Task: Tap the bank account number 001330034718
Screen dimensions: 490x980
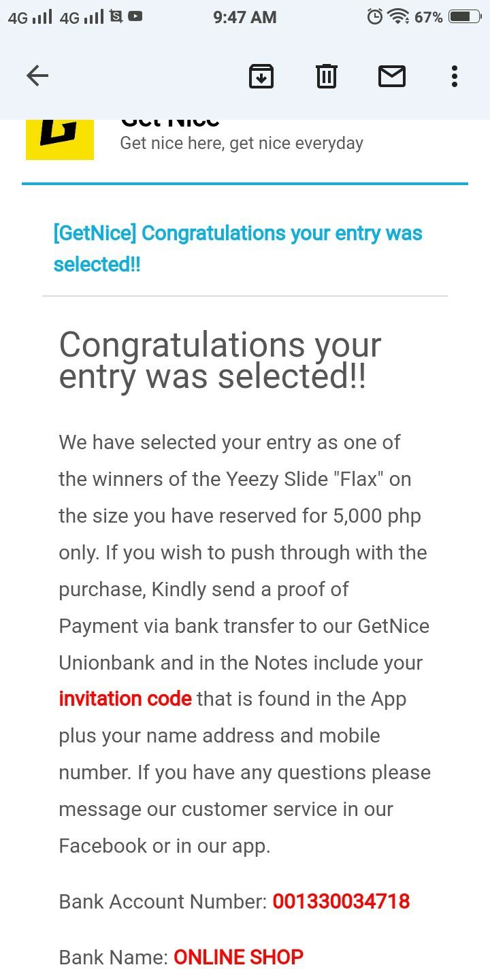Action: click(x=341, y=902)
